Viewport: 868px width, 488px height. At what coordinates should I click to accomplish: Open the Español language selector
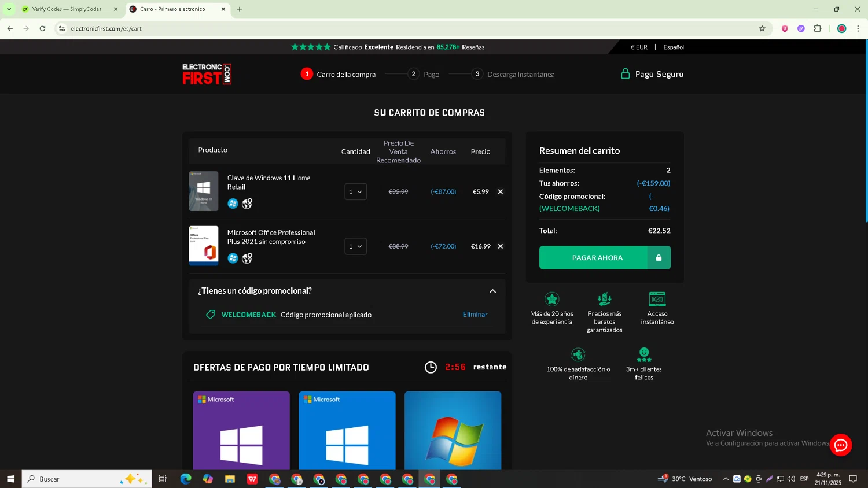point(674,47)
